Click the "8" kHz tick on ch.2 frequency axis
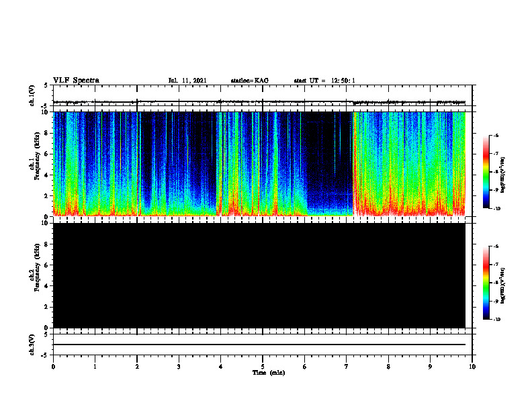The height and width of the screenshot is (411, 532). coord(47,244)
